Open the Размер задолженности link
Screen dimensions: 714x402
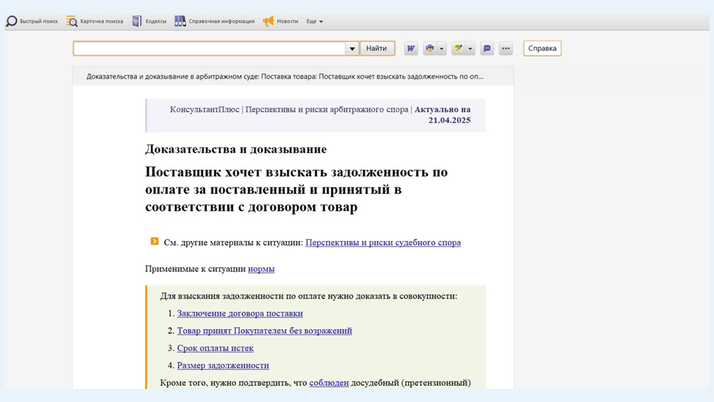coord(223,365)
